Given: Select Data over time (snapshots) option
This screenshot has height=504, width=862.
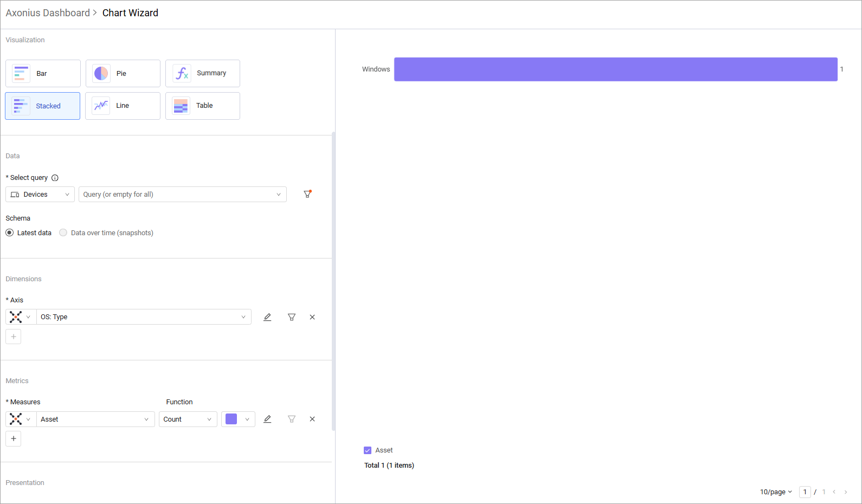Looking at the screenshot, I should point(106,233).
